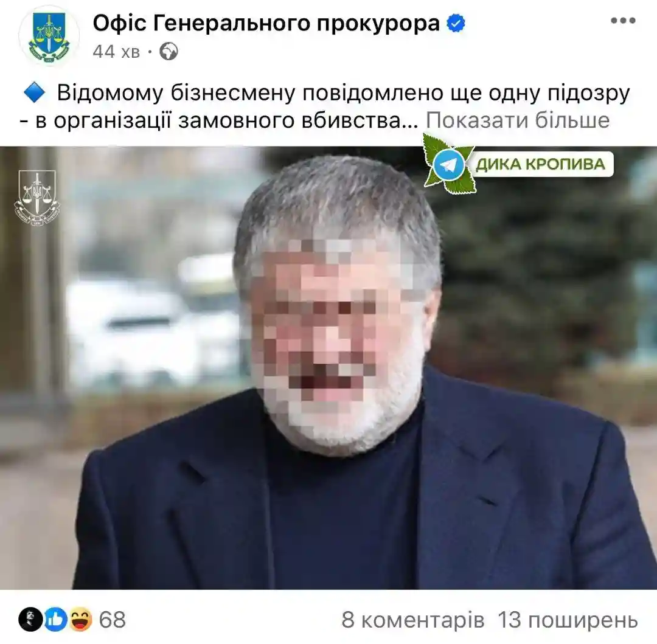Click the globe public-audience icon
The width and height of the screenshot is (657, 644).
pyautogui.click(x=169, y=52)
